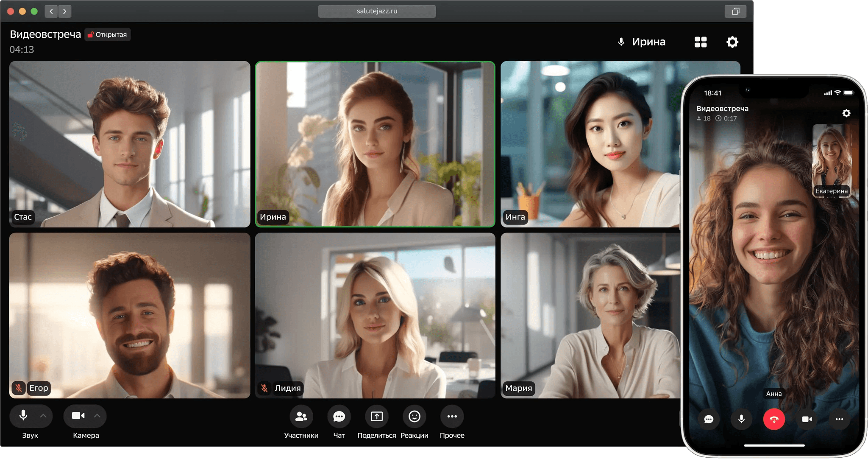This screenshot has height=459, width=868.
Task: Select Ирина's highlighted video tile
Action: 375,144
